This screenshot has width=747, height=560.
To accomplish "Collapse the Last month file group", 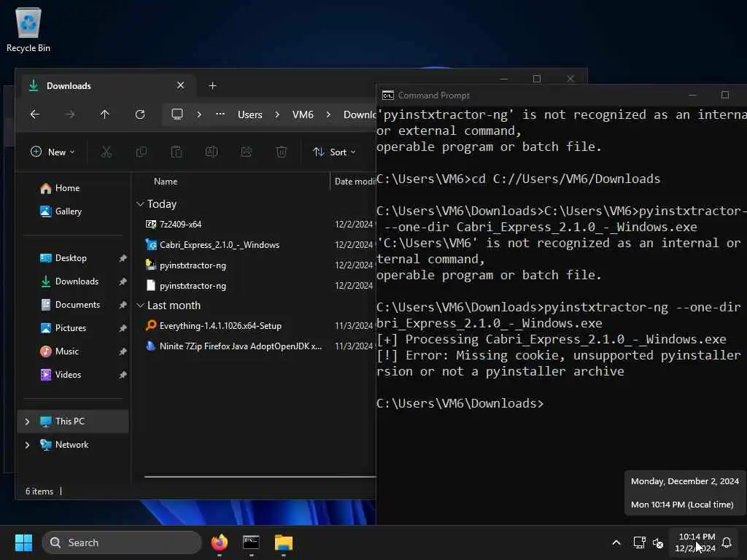I will [140, 306].
